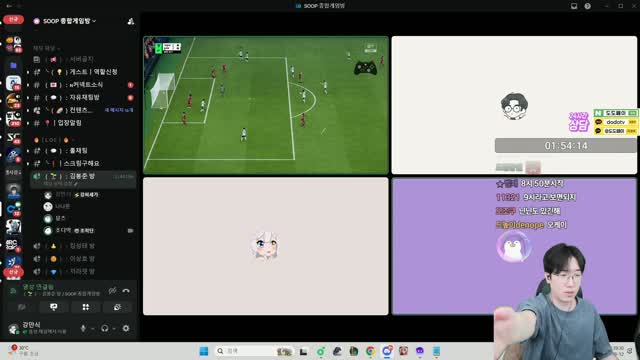The image size is (640, 360).
Task: Open the activities grid icon in voice panel
Action: (86, 307)
